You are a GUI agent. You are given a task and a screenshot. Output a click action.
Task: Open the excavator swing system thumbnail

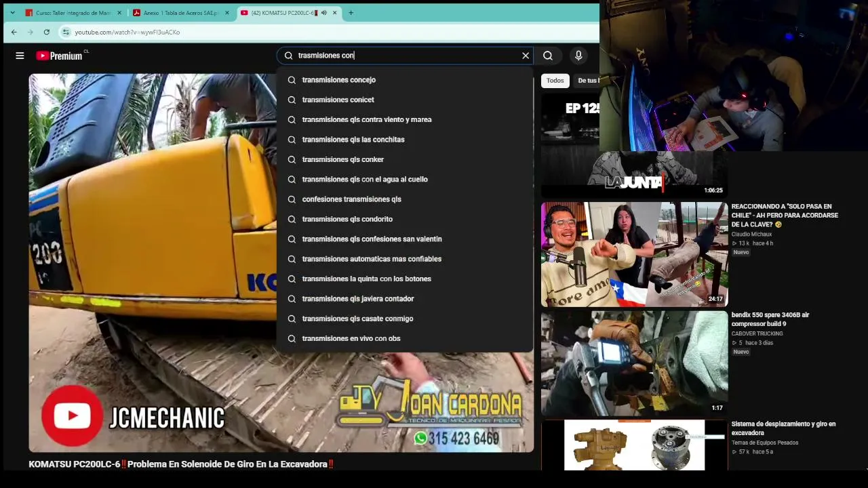(634, 445)
